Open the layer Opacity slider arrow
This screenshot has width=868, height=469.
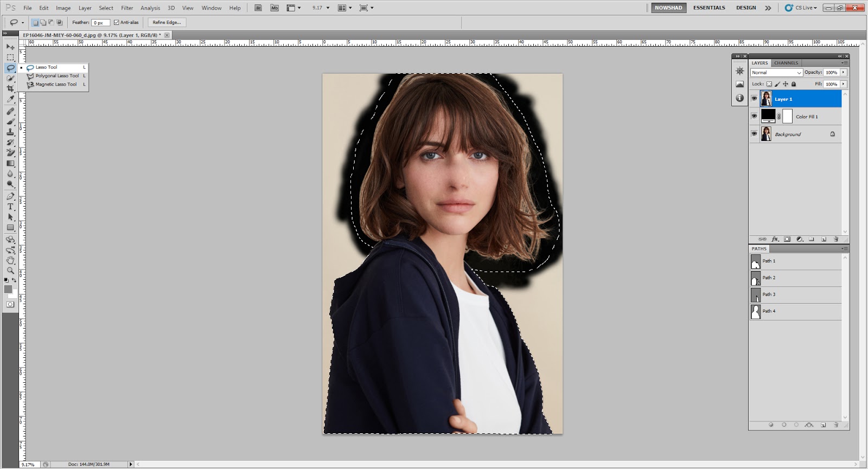click(x=843, y=72)
